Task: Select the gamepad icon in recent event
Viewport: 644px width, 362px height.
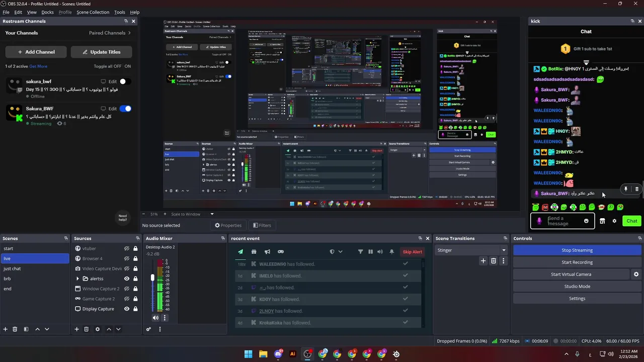Action: tap(281, 252)
